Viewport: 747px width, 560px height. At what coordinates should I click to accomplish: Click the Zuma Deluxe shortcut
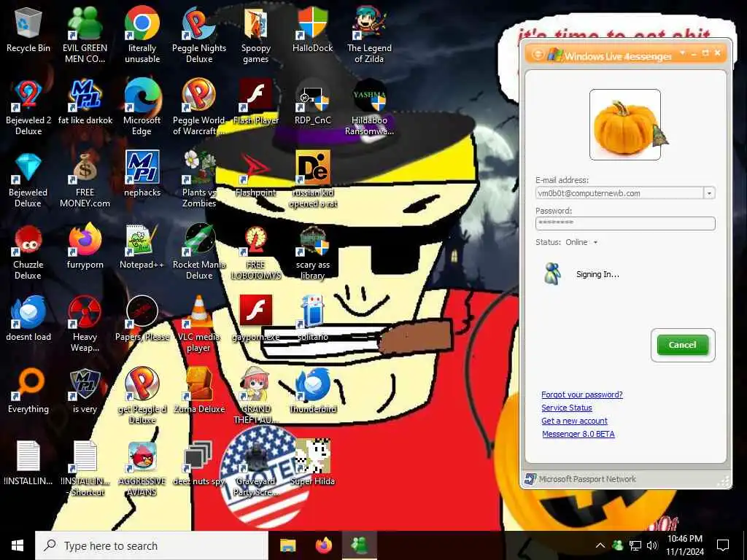tap(199, 385)
